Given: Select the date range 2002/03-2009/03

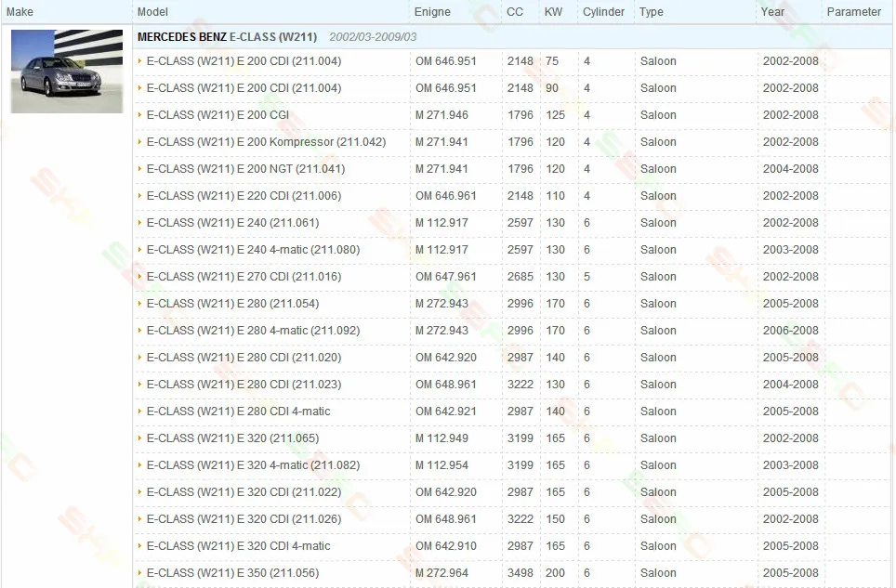Looking at the screenshot, I should (x=373, y=37).
